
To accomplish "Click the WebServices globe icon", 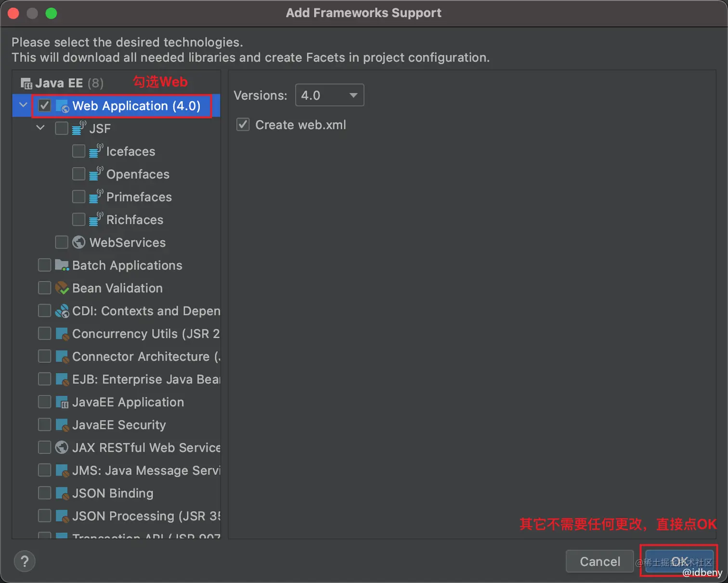I will (78, 242).
